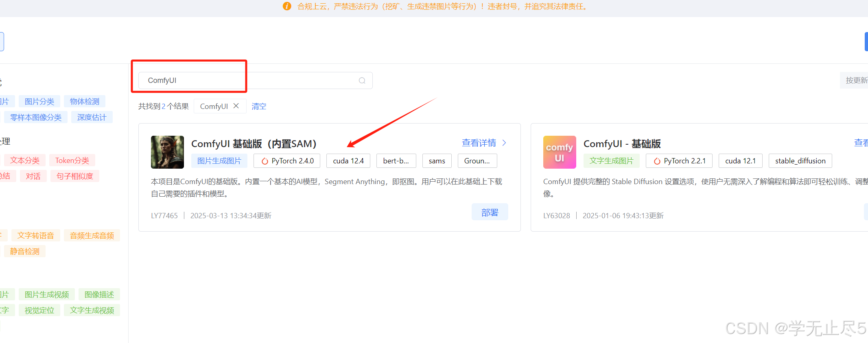Image resolution: width=868 pixels, height=343 pixels.
Task: Pick the 视觉定位 category tag
Action: tap(39, 310)
